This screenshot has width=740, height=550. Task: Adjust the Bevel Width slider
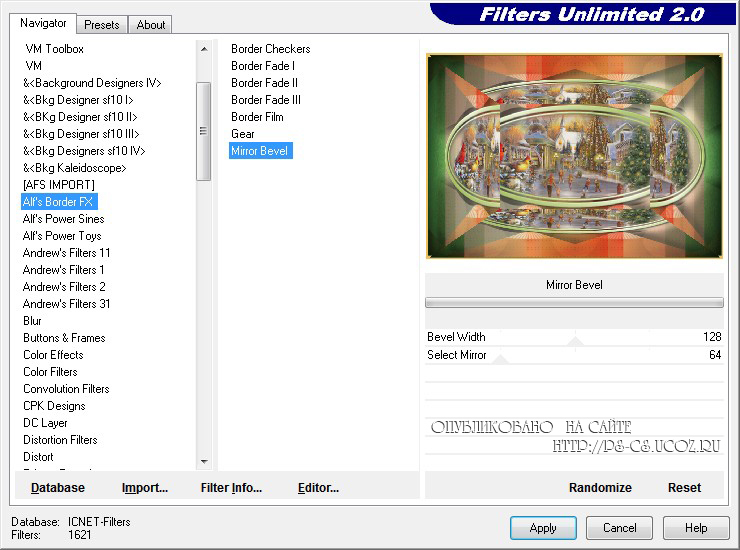point(575,340)
